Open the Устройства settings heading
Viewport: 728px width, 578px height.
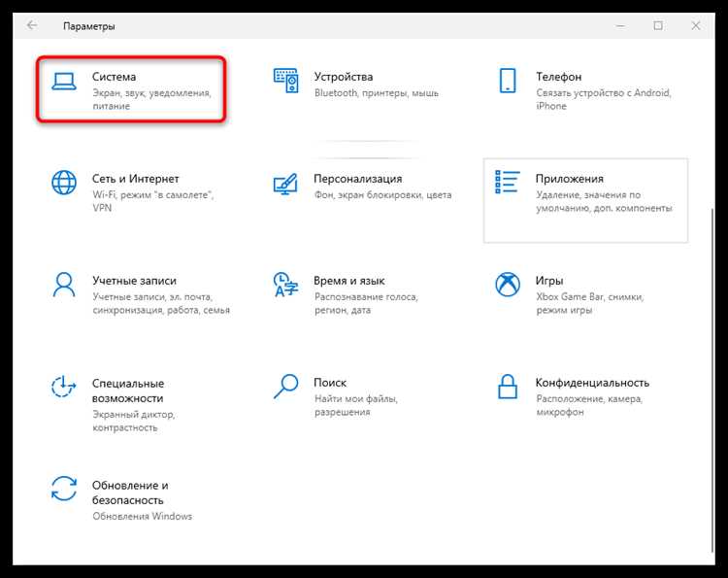pyautogui.click(x=343, y=76)
